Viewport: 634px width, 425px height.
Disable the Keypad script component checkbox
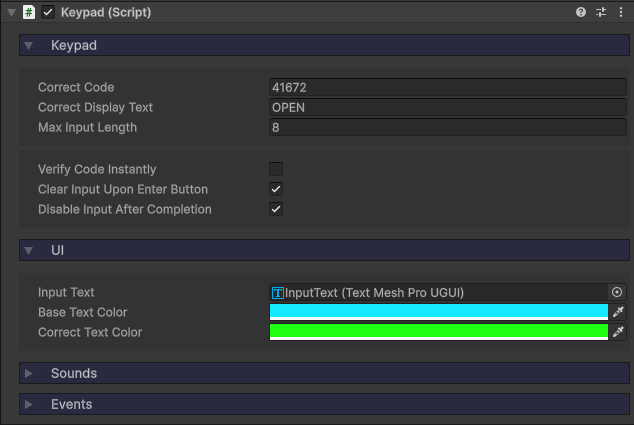[x=48, y=12]
